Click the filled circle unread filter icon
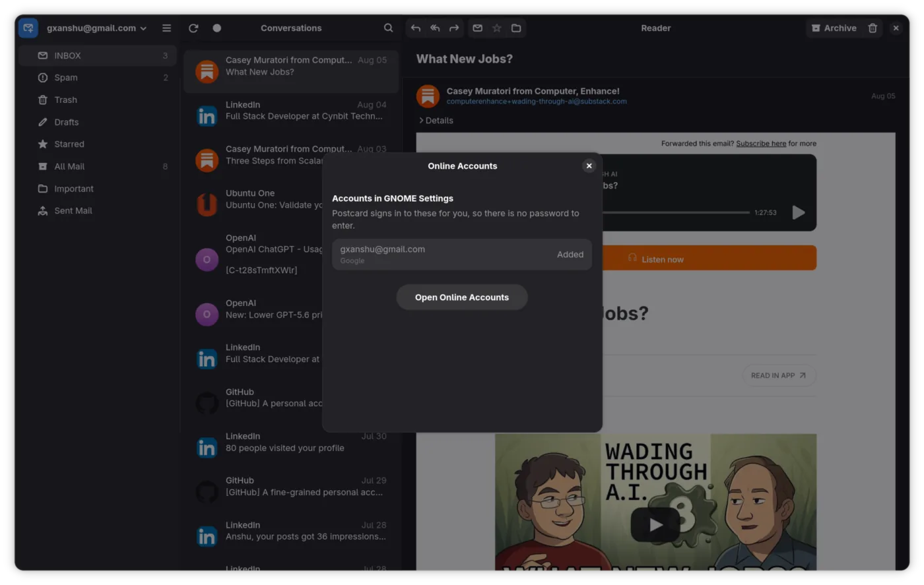The width and height of the screenshot is (924, 585). (216, 28)
